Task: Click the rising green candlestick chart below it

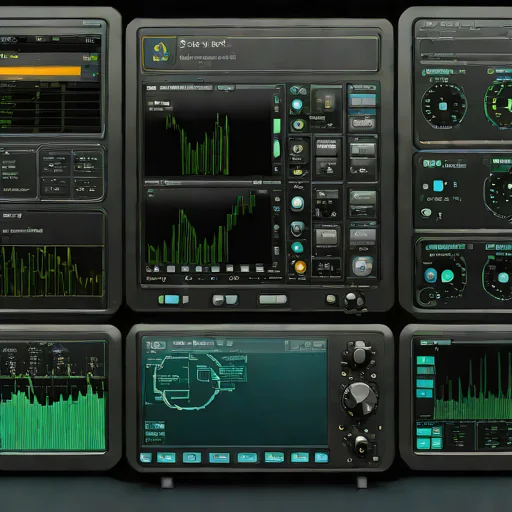Action: (x=208, y=227)
